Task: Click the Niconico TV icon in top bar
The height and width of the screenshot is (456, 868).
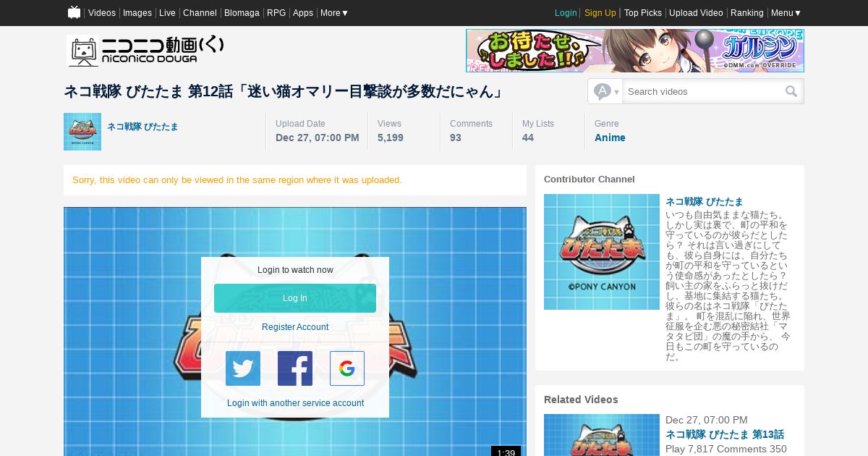Action: point(74,12)
